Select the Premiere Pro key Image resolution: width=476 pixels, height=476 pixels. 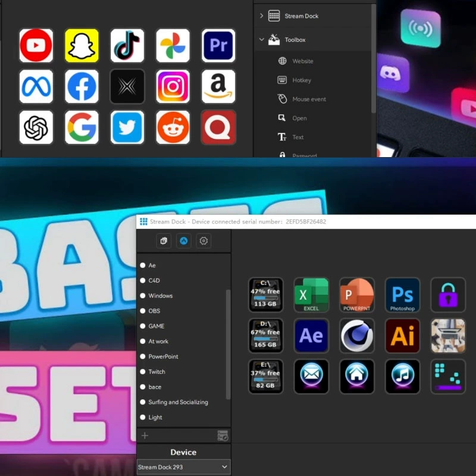tap(218, 46)
